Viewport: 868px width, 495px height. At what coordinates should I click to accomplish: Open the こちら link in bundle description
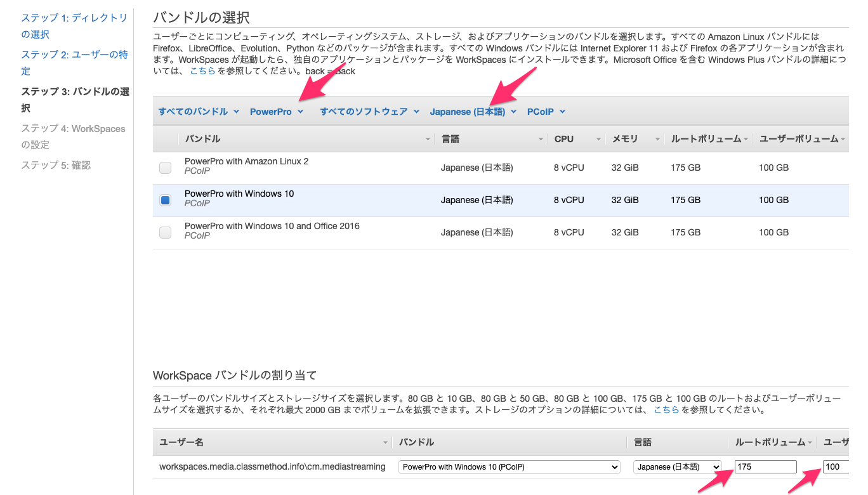click(202, 71)
